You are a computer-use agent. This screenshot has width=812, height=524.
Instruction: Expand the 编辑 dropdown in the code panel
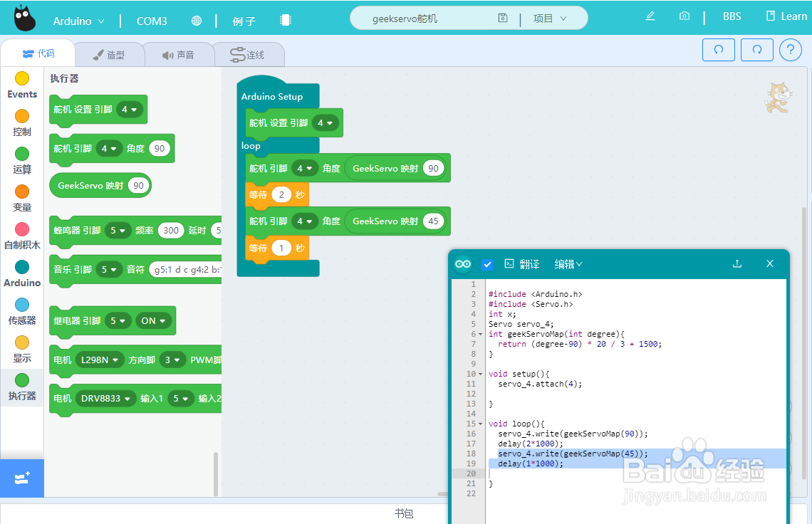pos(568,265)
